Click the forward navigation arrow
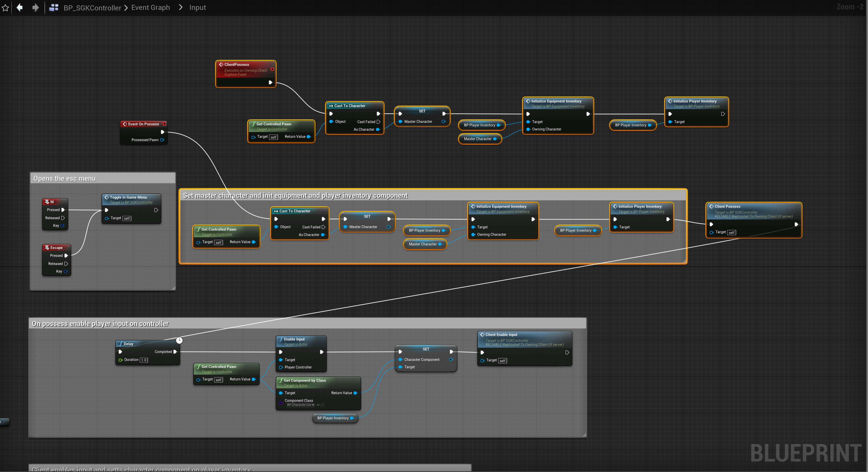The width and height of the screenshot is (868, 472). tap(35, 7)
